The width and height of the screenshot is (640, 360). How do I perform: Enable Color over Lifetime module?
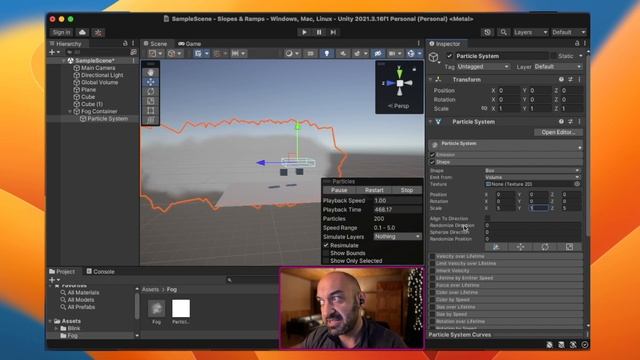click(432, 293)
